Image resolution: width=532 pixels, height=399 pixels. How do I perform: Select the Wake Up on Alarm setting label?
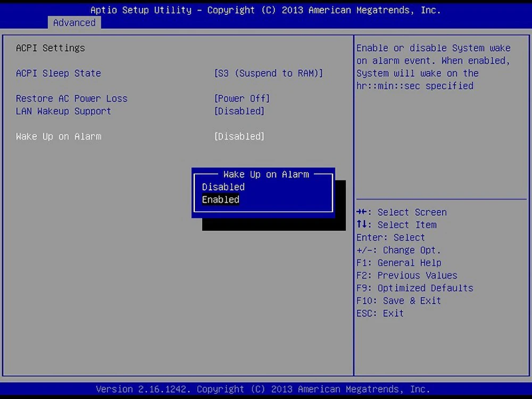click(x=59, y=136)
